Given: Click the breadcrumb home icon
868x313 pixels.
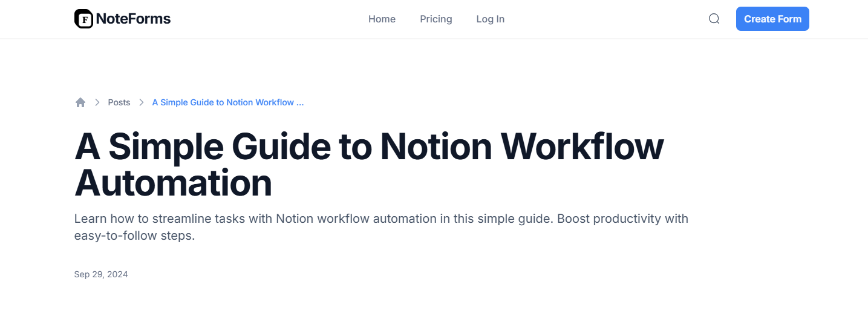Looking at the screenshot, I should tap(80, 102).
